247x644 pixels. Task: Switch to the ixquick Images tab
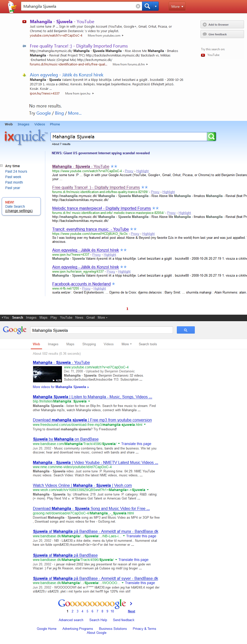point(23,124)
